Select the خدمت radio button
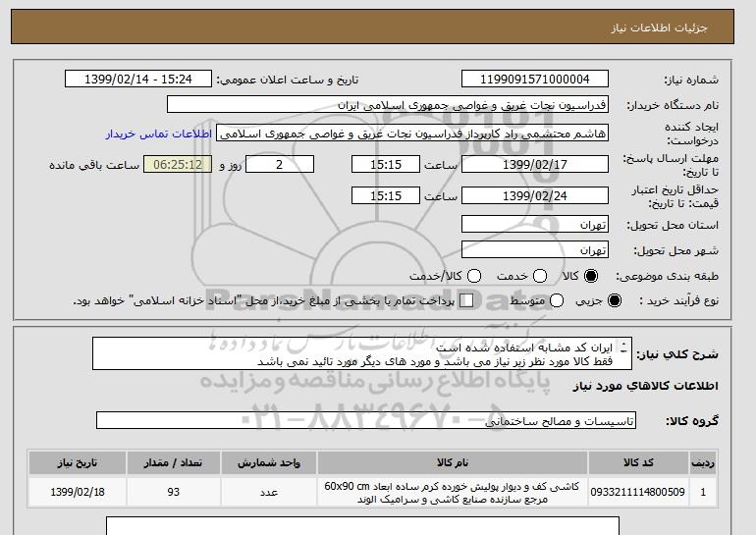Image resolution: width=756 pixels, height=535 pixels. click(x=540, y=276)
